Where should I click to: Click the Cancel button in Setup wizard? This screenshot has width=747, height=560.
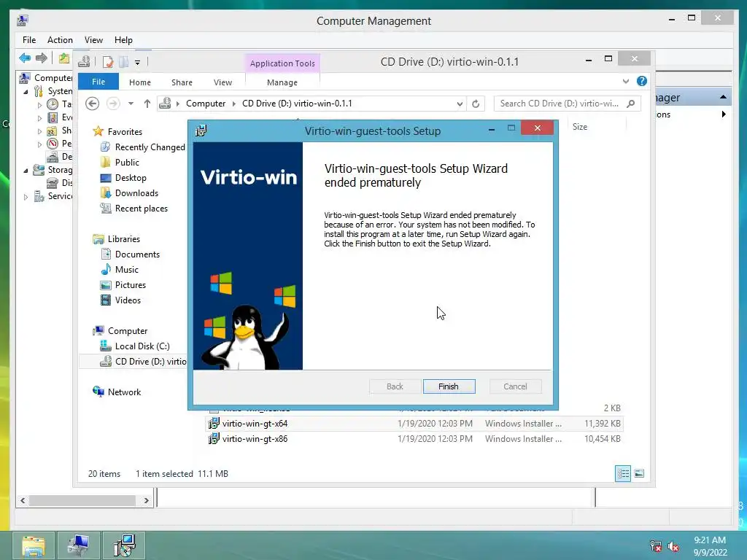[x=515, y=386]
